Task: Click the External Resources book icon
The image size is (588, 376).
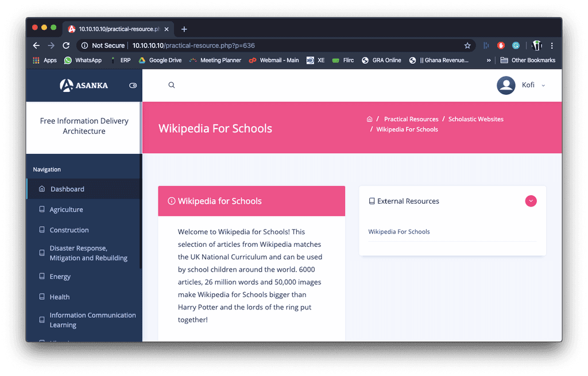Action: (x=372, y=201)
